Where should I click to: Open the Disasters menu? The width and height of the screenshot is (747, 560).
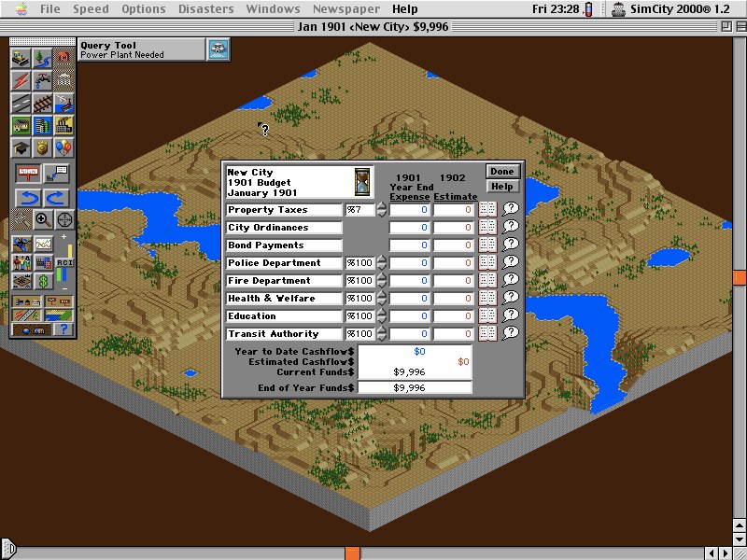tap(207, 8)
